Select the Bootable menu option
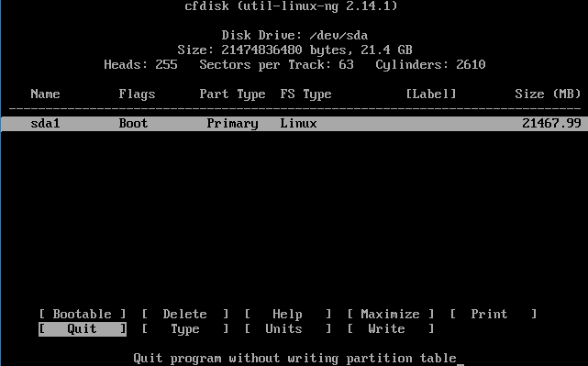Image resolution: width=588 pixels, height=366 pixels. (x=83, y=314)
